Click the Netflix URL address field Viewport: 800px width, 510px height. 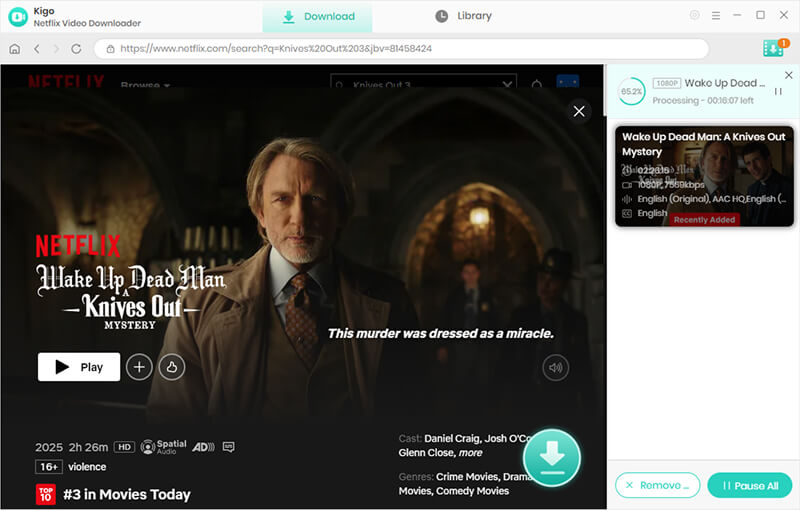[402, 48]
